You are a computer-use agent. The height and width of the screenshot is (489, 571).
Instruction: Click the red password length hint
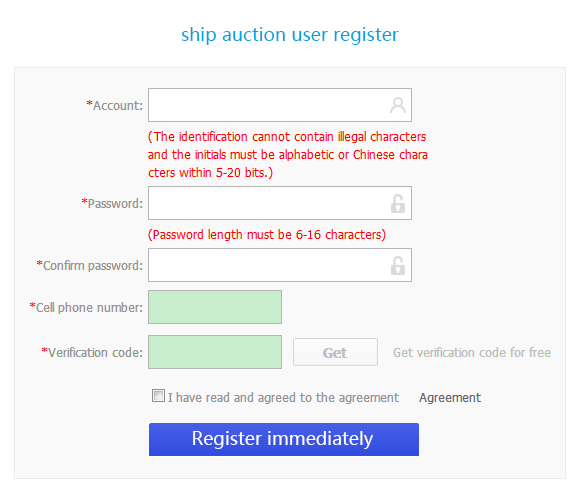[267, 234]
